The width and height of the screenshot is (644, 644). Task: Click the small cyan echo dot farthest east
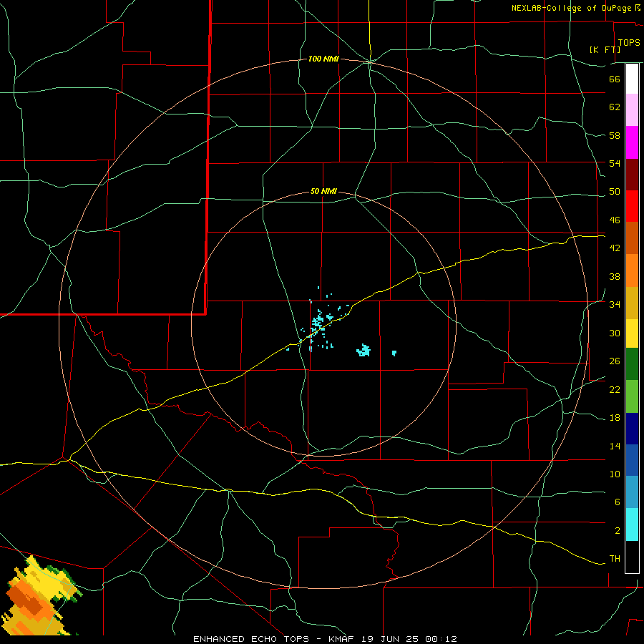tap(394, 353)
